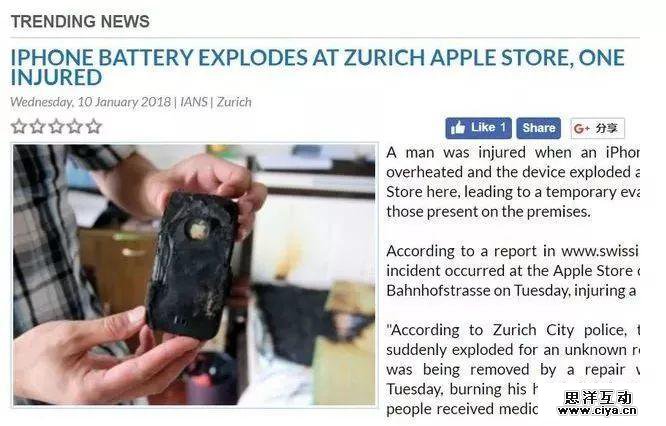Give a five-star rating
This screenshot has width=666, height=426.
pyautogui.click(x=94, y=127)
